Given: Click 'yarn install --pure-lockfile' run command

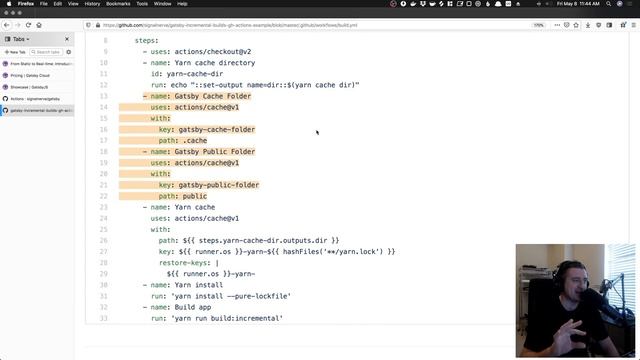Looking at the screenshot, I should coord(231,296).
